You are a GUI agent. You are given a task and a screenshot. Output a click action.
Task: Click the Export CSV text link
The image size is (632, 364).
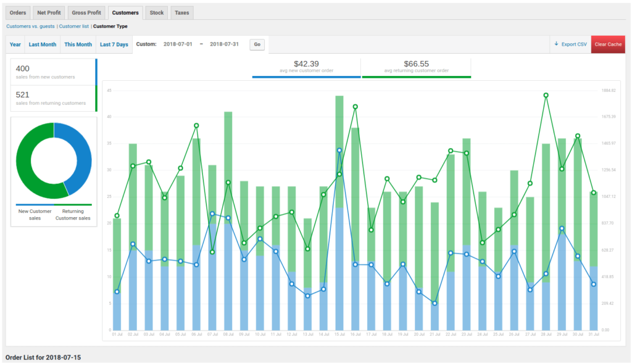tap(574, 44)
